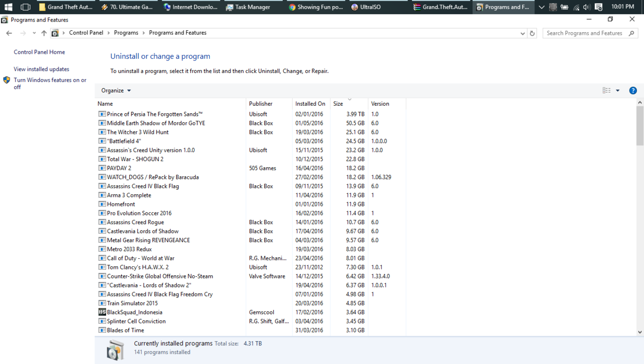Click the change view icon
Image resolution: width=644 pixels, height=364 pixels.
pos(606,91)
